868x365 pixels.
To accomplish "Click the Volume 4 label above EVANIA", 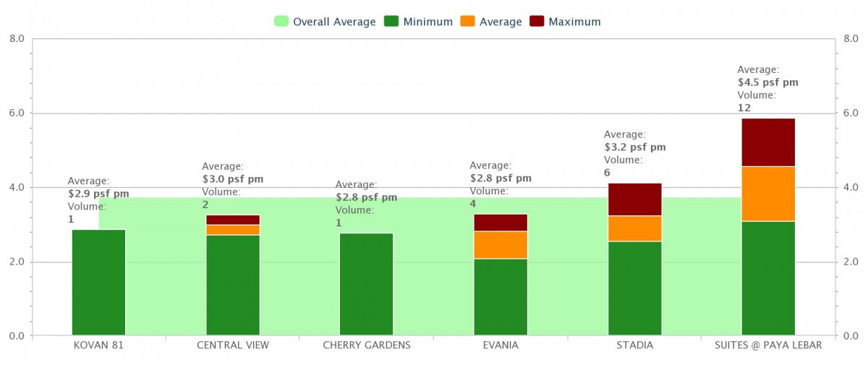I will tap(489, 197).
